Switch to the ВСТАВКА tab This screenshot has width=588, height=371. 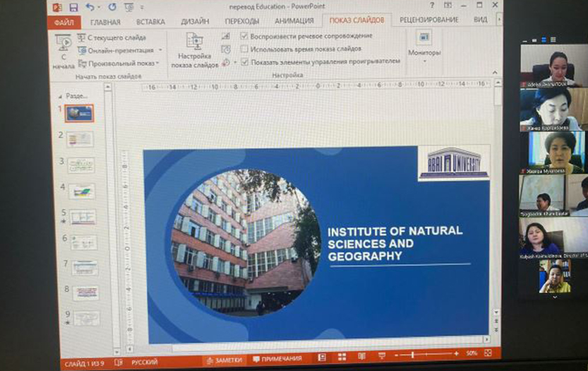[150, 22]
